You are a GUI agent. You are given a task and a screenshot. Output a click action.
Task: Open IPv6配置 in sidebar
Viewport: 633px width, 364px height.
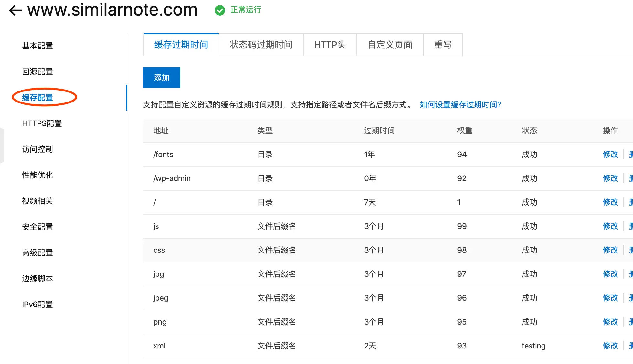[x=38, y=305]
